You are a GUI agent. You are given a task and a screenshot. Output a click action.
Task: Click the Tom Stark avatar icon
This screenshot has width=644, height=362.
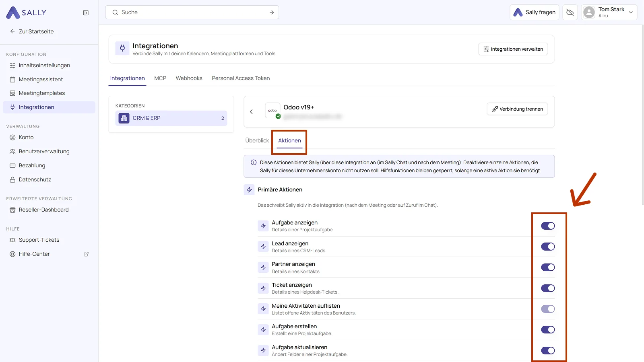pos(589,12)
